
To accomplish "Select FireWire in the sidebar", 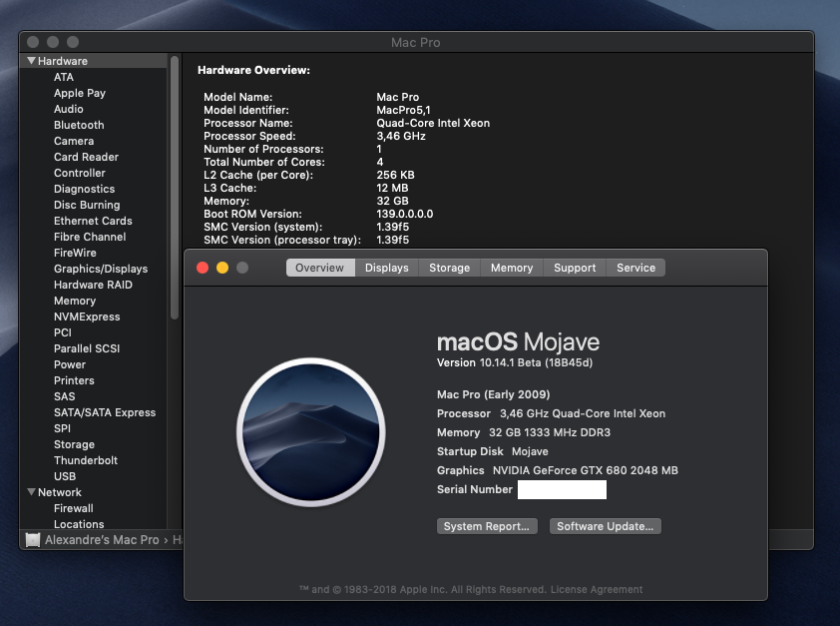I will coord(75,253).
